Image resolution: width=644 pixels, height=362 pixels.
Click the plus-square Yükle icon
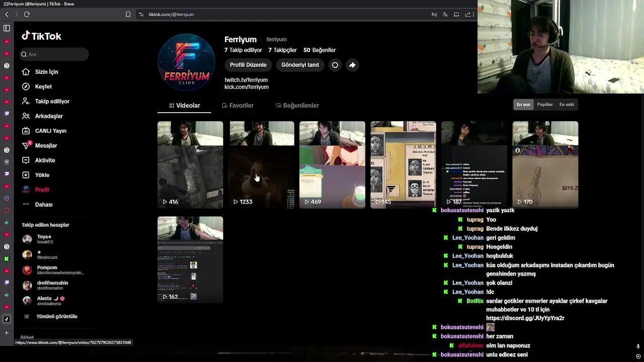point(26,175)
